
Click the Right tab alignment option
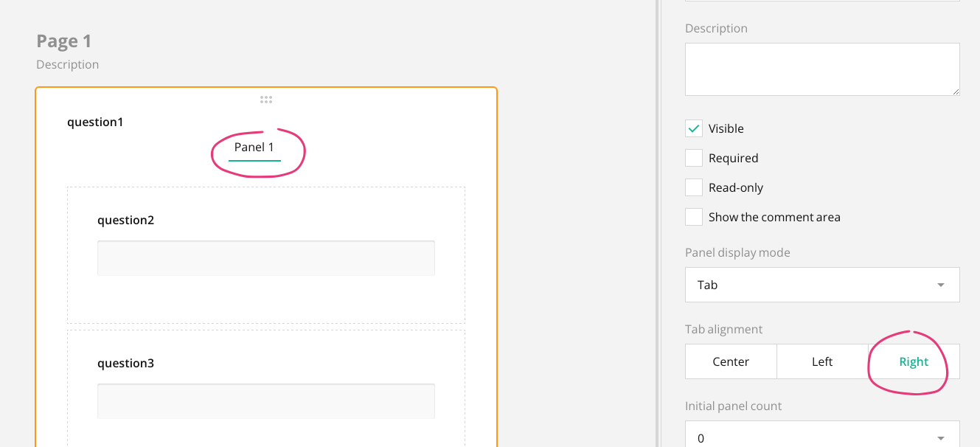(914, 361)
